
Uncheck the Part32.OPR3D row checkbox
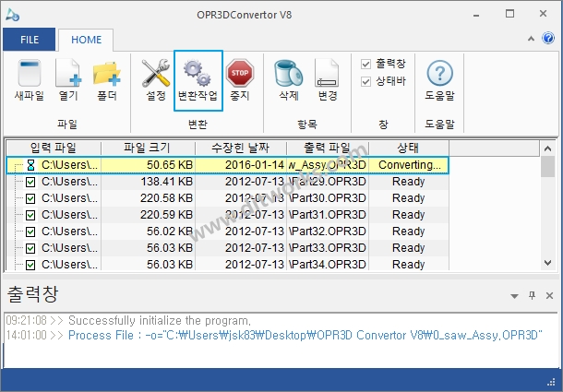tap(30, 232)
